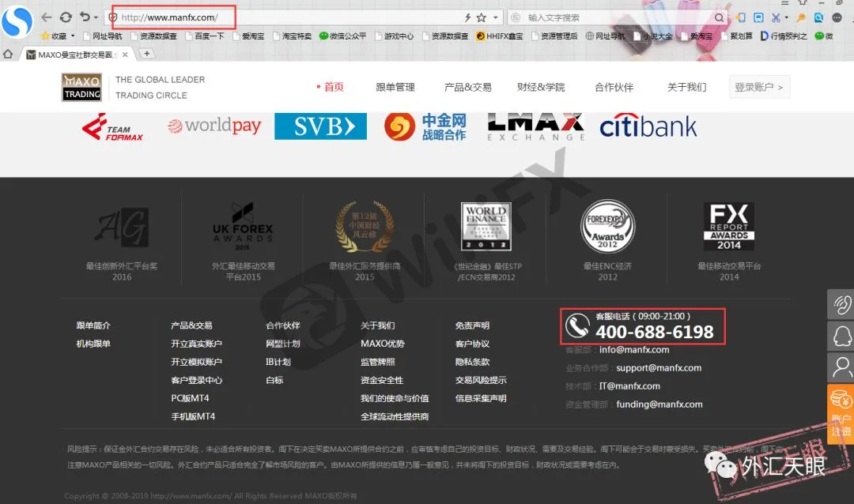Click the orange key password icon
This screenshot has height=504, width=854.
click(801, 17)
